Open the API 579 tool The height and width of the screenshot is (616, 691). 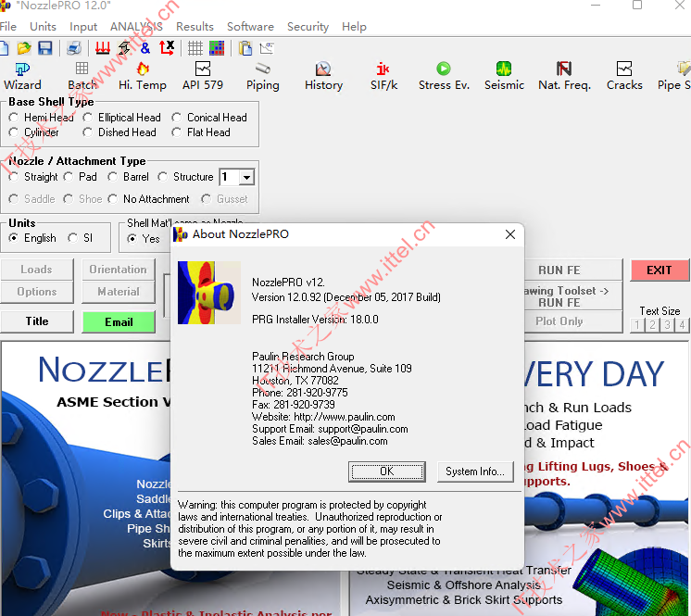(203, 76)
